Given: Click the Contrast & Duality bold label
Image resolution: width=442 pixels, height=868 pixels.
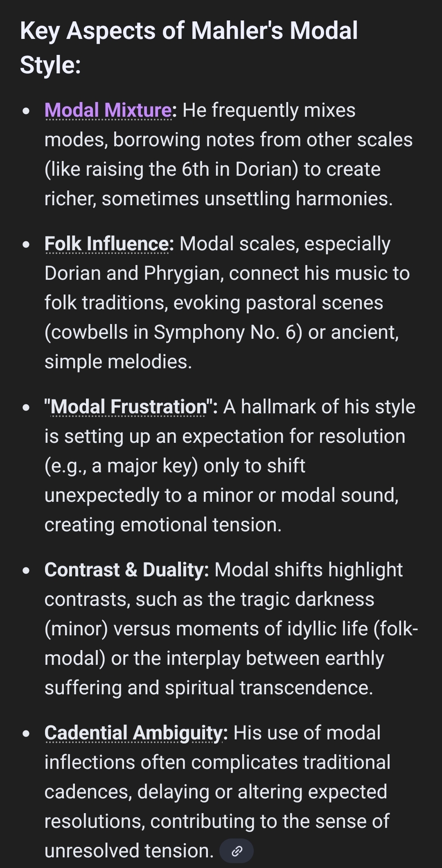Looking at the screenshot, I should [126, 570].
